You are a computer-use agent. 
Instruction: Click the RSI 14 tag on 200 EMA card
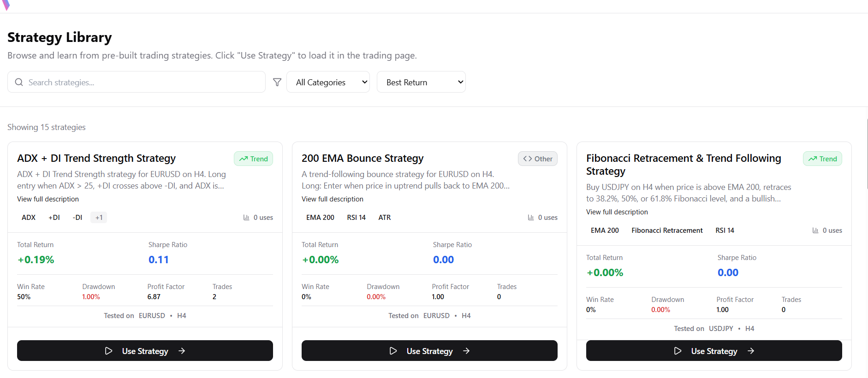[356, 218]
